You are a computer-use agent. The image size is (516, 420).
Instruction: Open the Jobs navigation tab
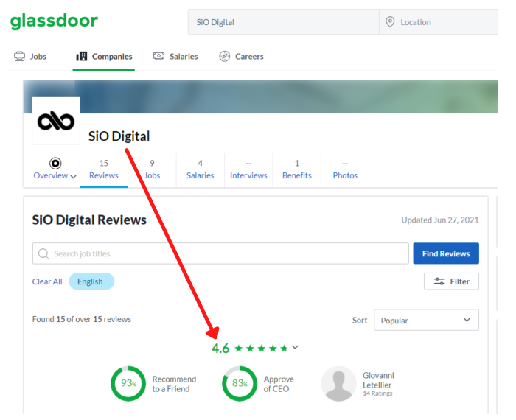point(30,57)
